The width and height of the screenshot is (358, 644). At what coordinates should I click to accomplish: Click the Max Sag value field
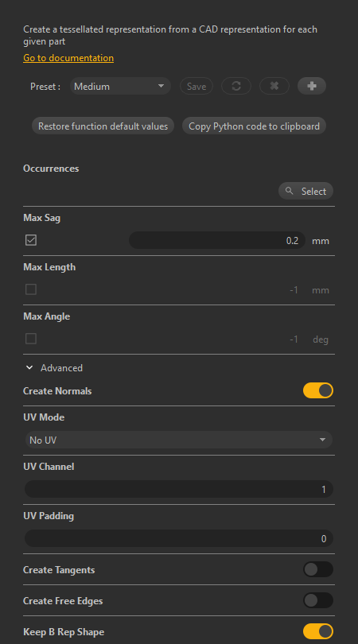point(217,240)
